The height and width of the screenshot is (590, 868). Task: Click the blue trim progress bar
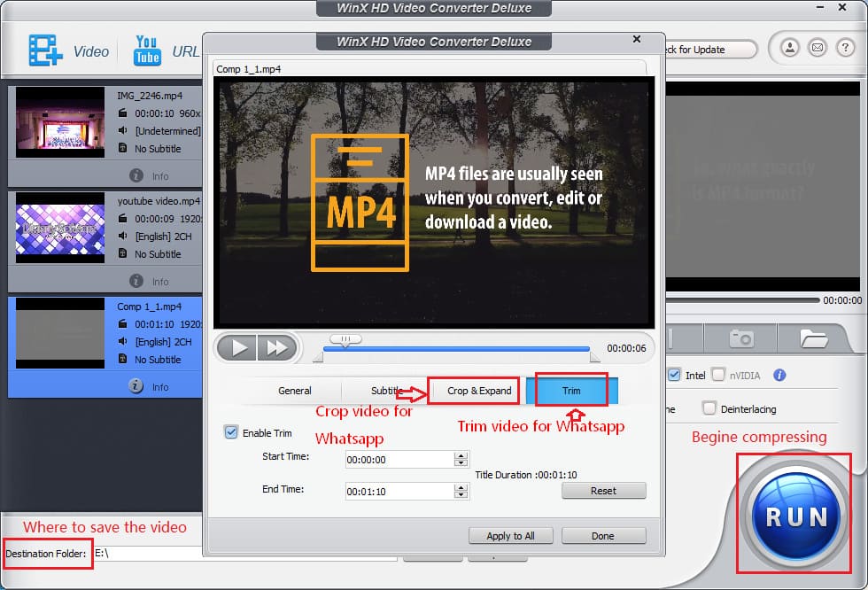tap(456, 349)
